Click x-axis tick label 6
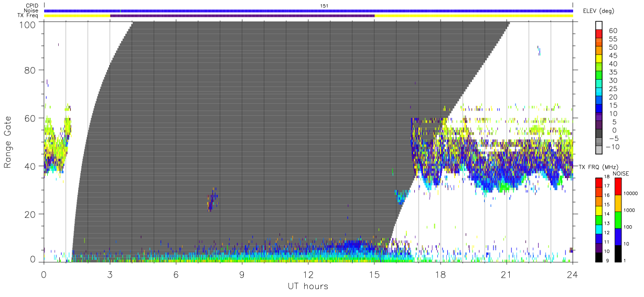644x297 pixels. point(176,274)
